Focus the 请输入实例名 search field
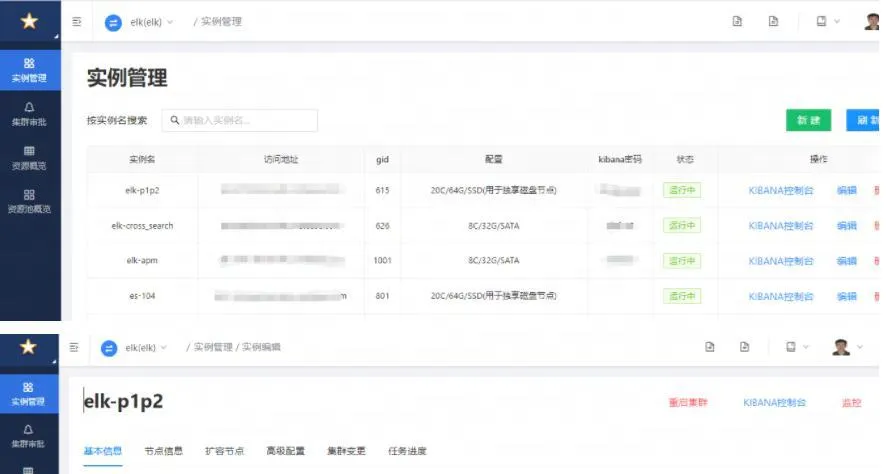This screenshot has width=886, height=474. pyautogui.click(x=245, y=120)
